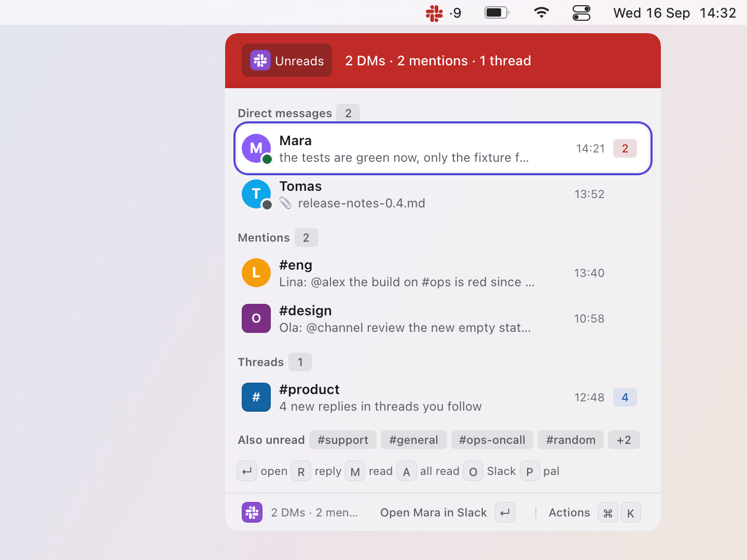Click Mara's red unread badge 2
747x560 pixels.
coord(625,148)
